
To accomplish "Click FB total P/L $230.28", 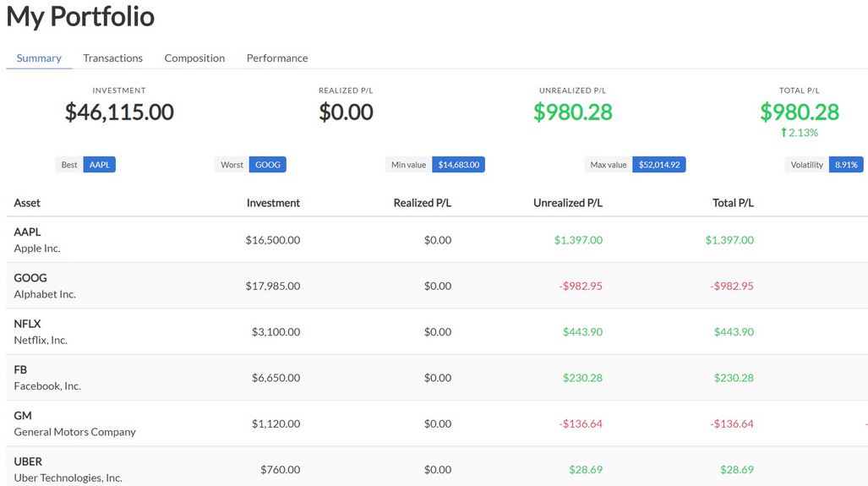I will (734, 378).
